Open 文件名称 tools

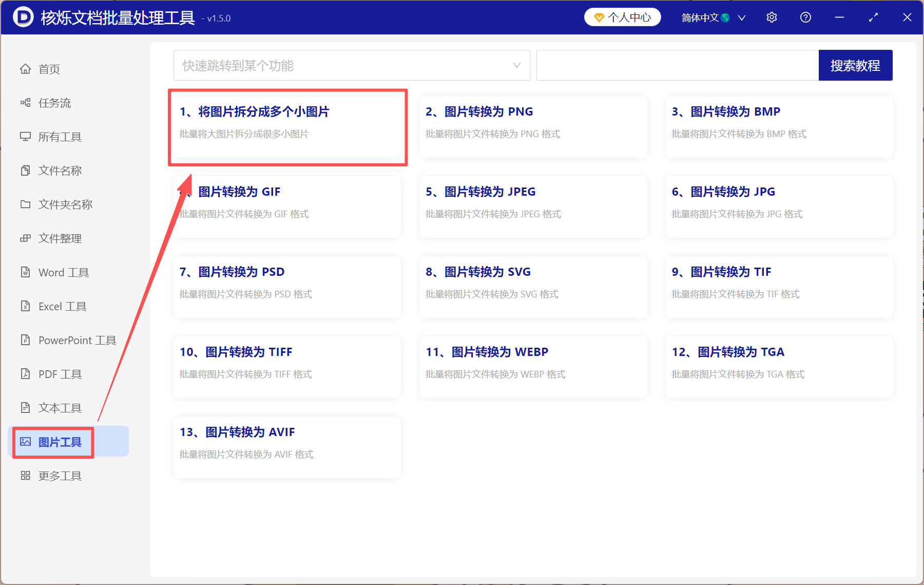60,171
